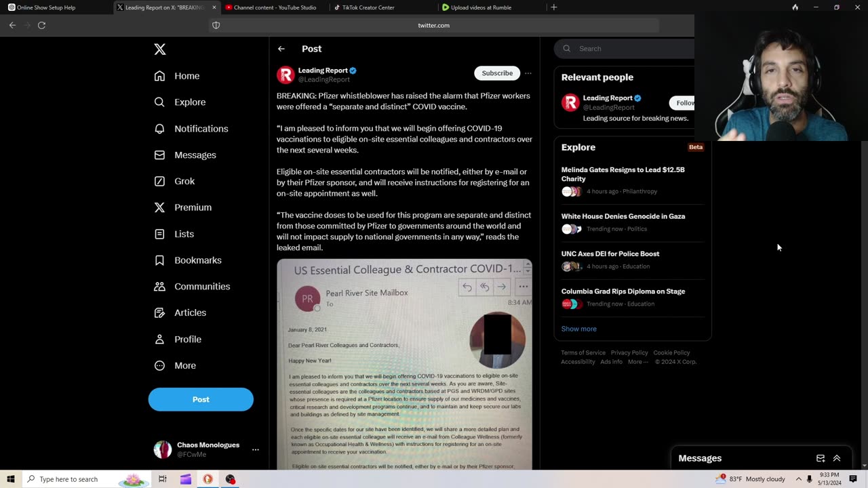Open Task View on taskbar
868x488 pixels.
163,479
